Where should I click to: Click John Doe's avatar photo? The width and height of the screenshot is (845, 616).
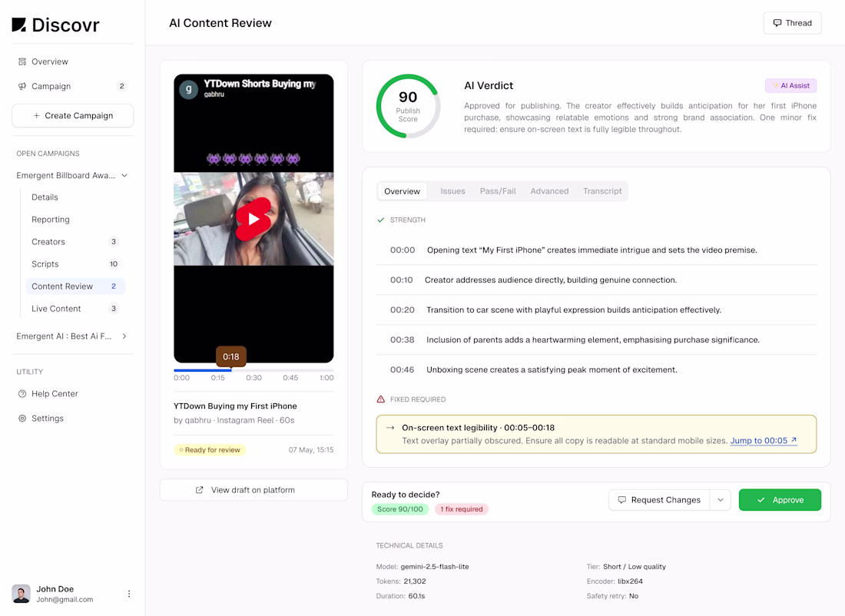(21, 594)
